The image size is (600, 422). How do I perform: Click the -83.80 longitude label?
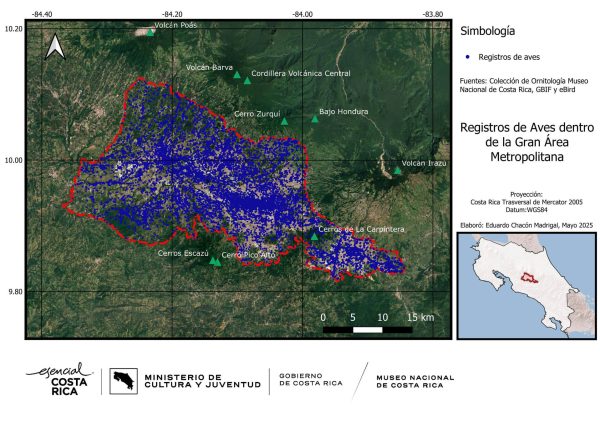coord(433,14)
